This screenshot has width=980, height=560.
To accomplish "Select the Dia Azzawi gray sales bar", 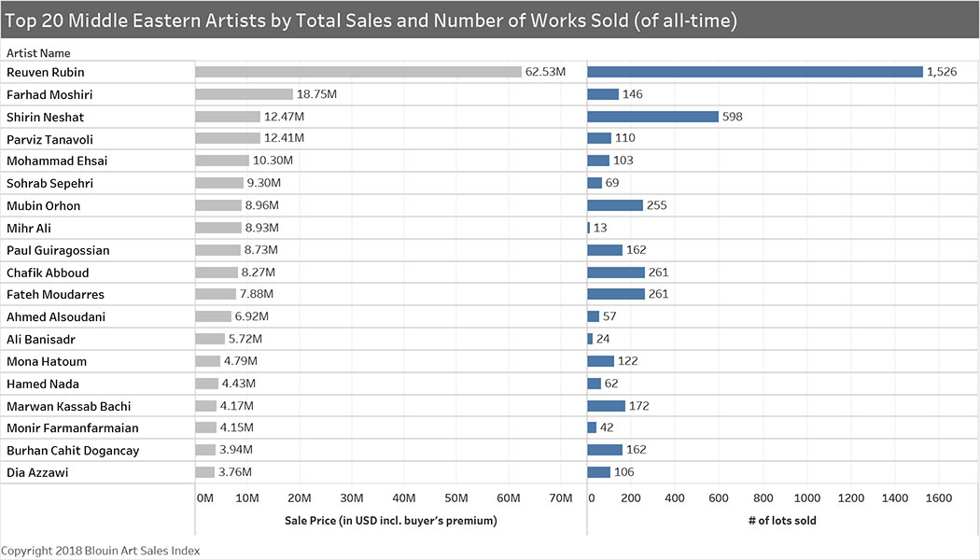I will (x=204, y=472).
